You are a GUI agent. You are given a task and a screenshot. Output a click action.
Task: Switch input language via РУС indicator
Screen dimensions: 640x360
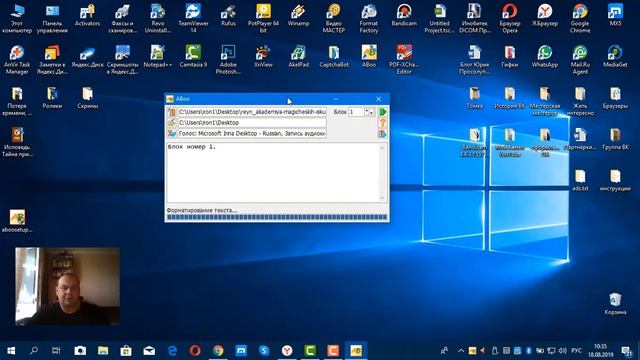576,351
